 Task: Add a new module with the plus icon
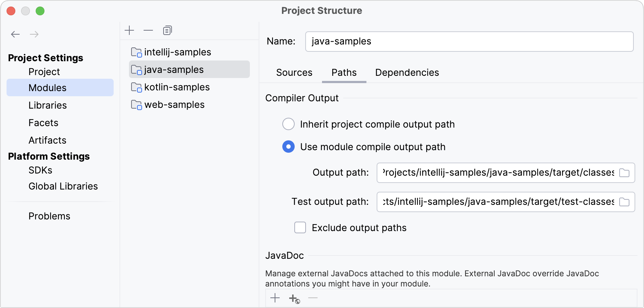click(129, 30)
